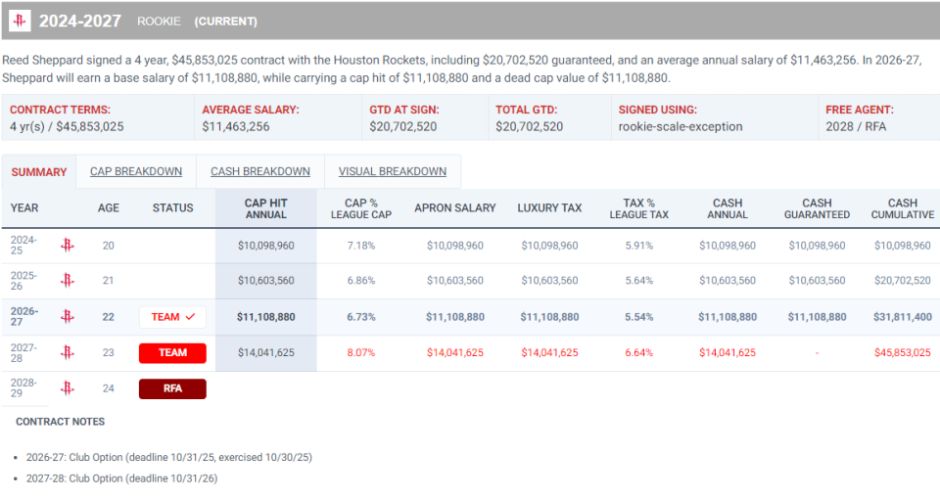Click the Rockets logo in the contract header
The image size is (940, 499).
pos(19,21)
